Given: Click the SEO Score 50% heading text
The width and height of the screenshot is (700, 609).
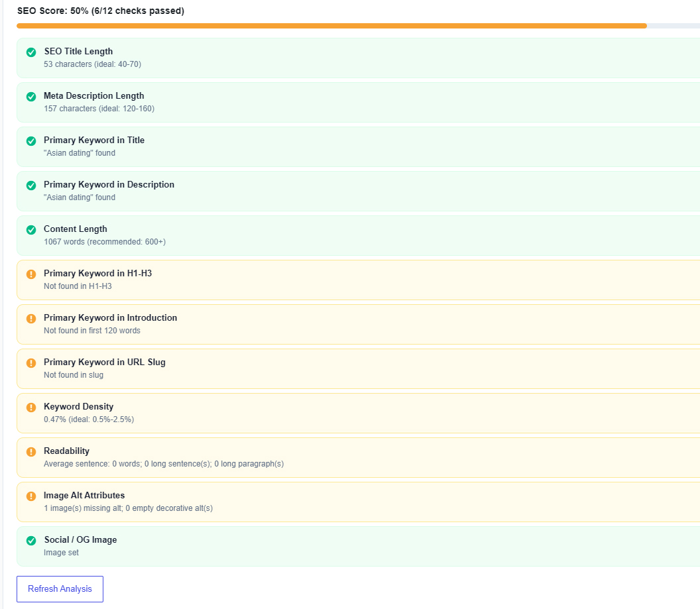Looking at the screenshot, I should (101, 11).
